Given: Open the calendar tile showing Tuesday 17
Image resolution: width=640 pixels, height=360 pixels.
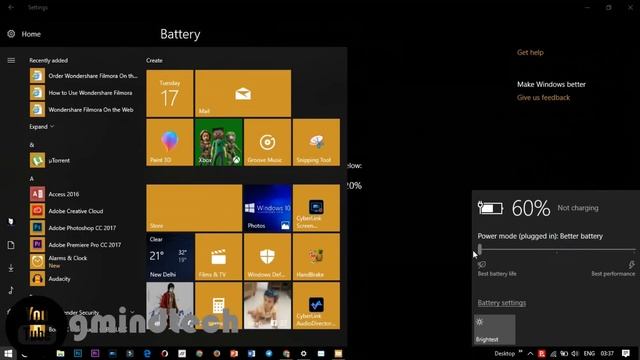Looking at the screenshot, I should tap(170, 93).
